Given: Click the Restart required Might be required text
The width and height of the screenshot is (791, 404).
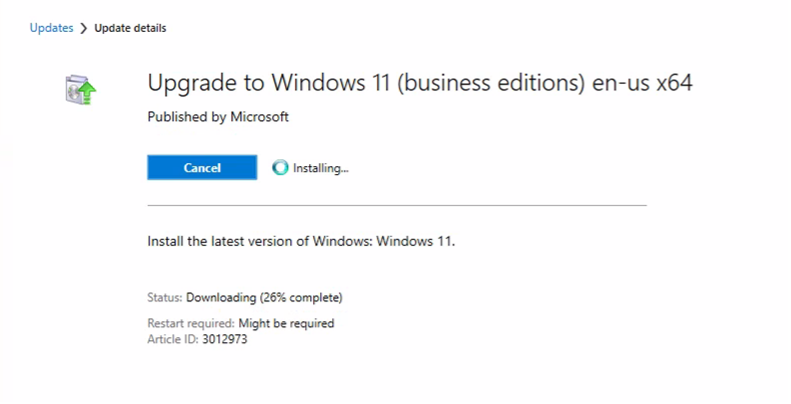Looking at the screenshot, I should (241, 323).
